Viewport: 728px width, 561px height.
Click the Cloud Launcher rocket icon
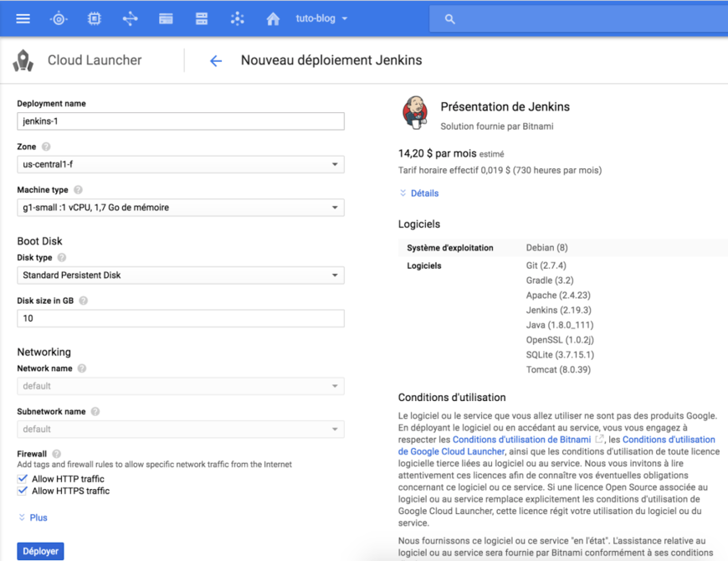[23, 60]
